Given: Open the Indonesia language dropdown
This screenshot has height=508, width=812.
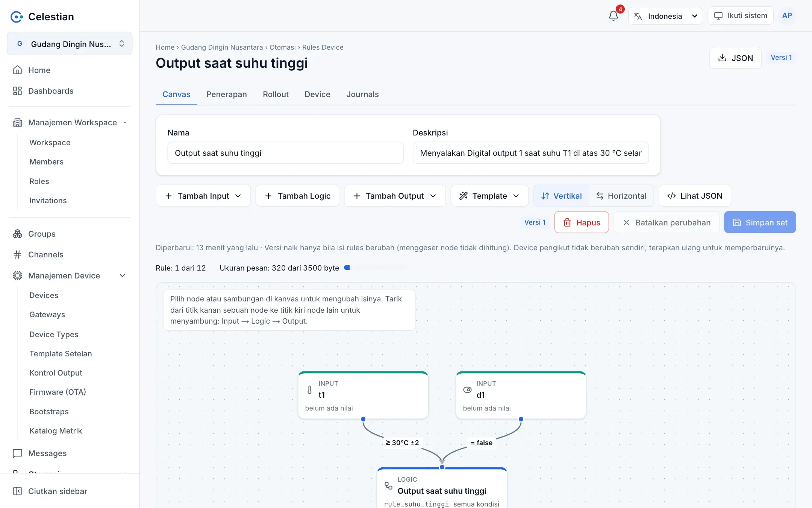Looking at the screenshot, I should 665,16.
